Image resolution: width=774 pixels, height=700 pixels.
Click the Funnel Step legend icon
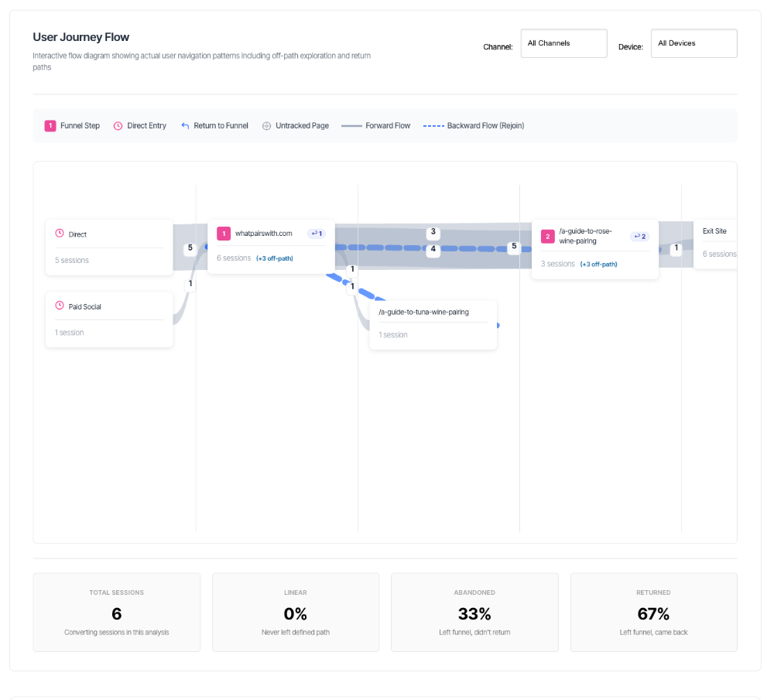coord(50,125)
